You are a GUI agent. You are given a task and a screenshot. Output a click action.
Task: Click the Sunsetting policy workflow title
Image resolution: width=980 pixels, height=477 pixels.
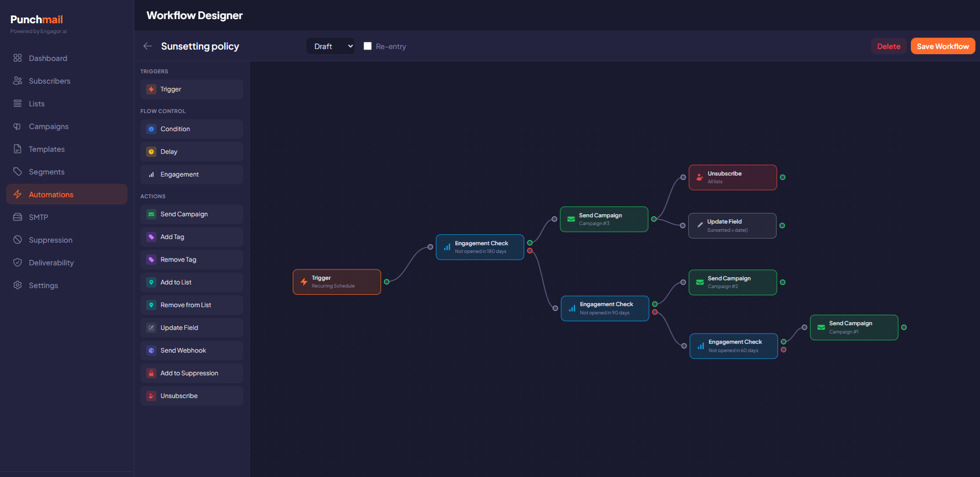click(x=200, y=46)
